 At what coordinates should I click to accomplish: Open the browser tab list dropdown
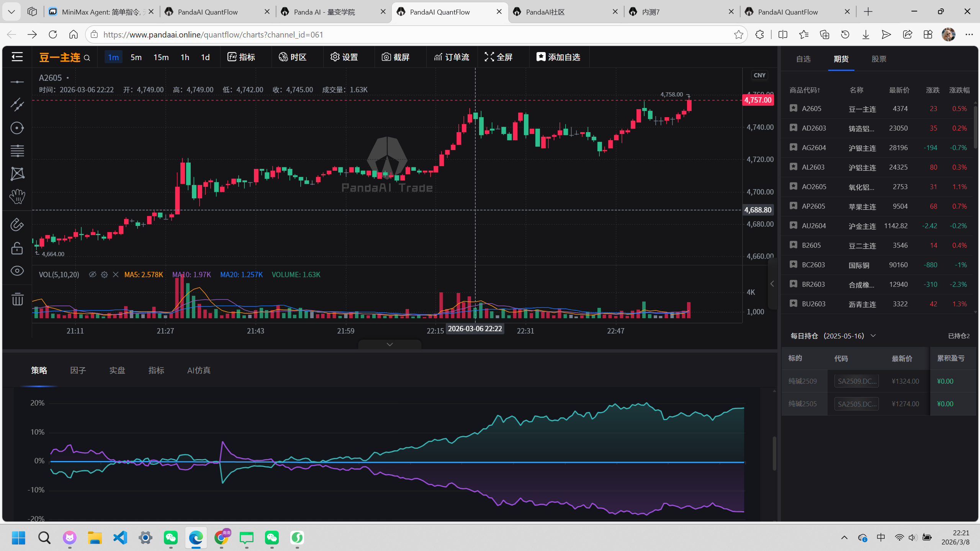click(11, 12)
